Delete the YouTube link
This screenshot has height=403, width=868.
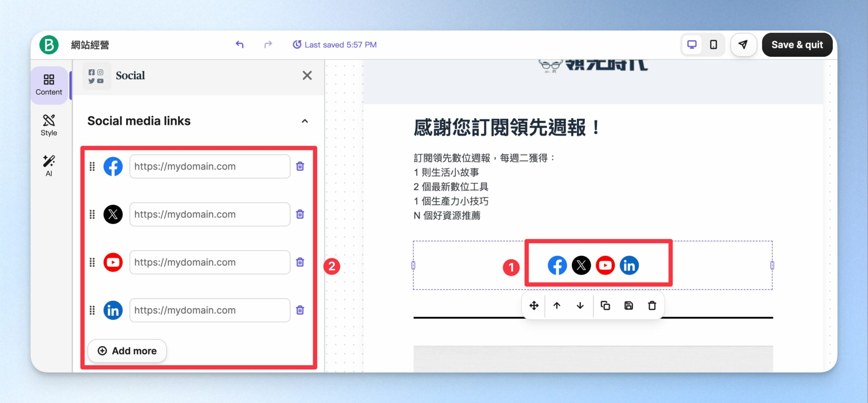point(300,262)
